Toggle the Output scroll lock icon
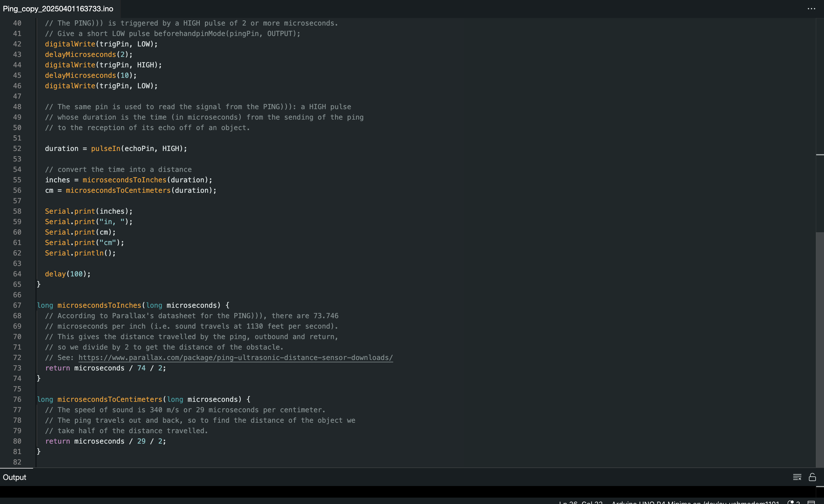Screen dimensions: 824x504 pyautogui.click(x=812, y=477)
